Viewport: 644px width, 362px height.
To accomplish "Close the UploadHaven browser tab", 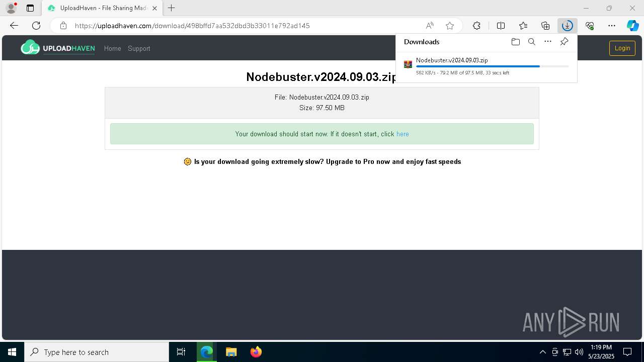I will pos(154,8).
